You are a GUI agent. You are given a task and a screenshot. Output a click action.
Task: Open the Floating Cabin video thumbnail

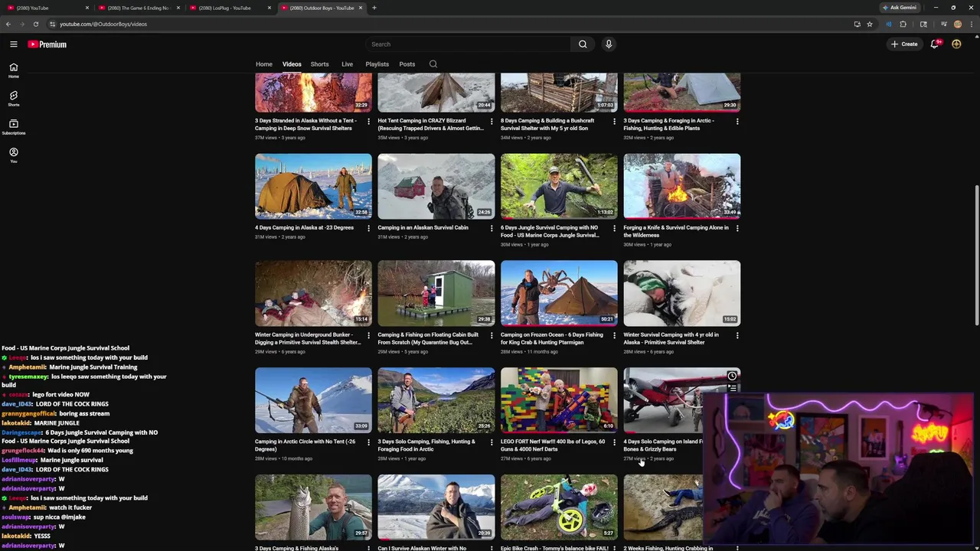coord(436,293)
